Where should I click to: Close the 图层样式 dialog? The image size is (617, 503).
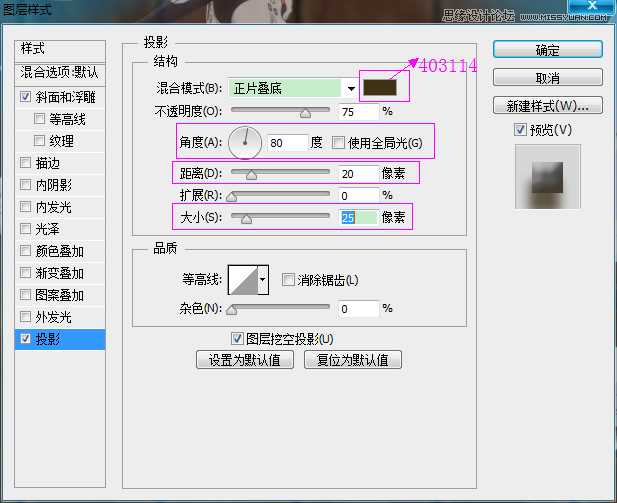(x=591, y=6)
